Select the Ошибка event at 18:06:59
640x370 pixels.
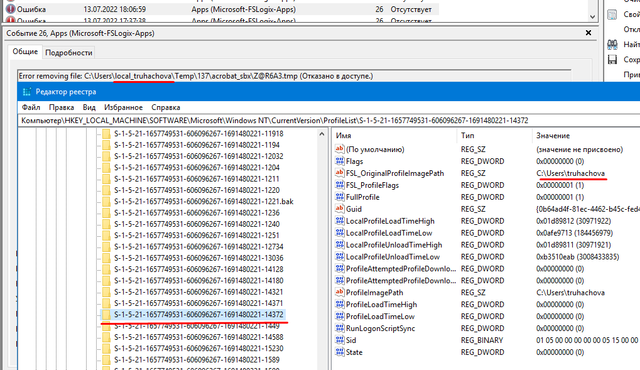point(220,9)
